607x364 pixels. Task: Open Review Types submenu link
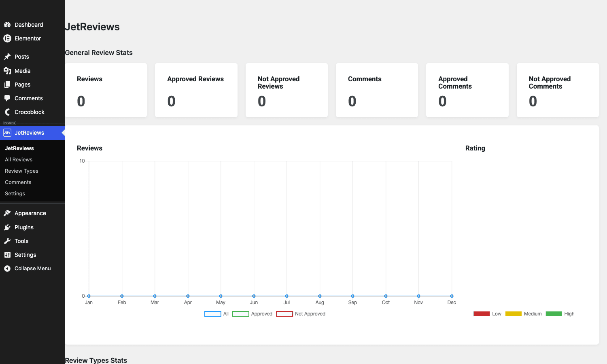click(21, 171)
